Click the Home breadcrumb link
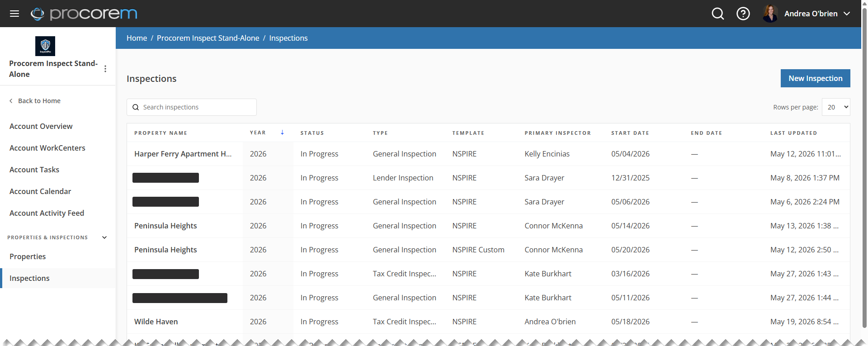868x346 pixels. 137,38
